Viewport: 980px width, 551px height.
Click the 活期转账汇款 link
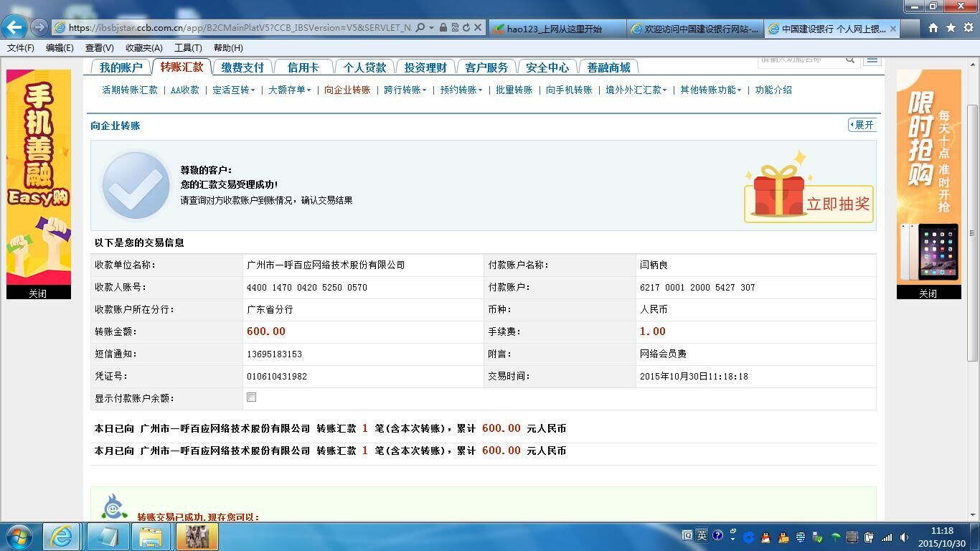click(129, 90)
